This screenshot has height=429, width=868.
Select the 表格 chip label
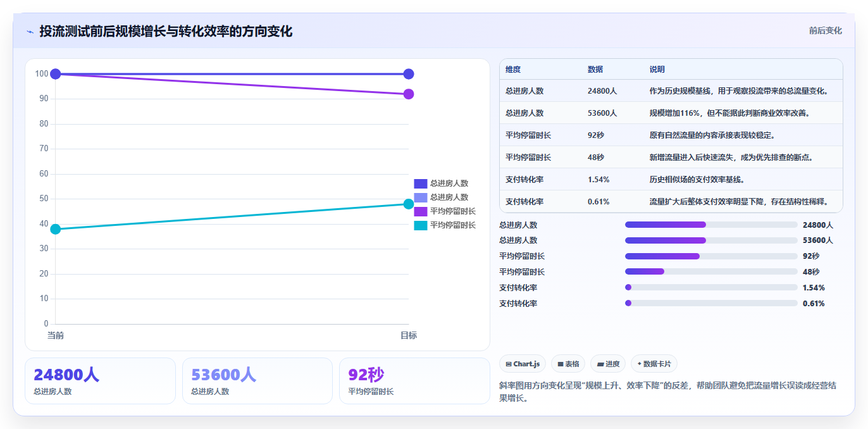[572, 364]
